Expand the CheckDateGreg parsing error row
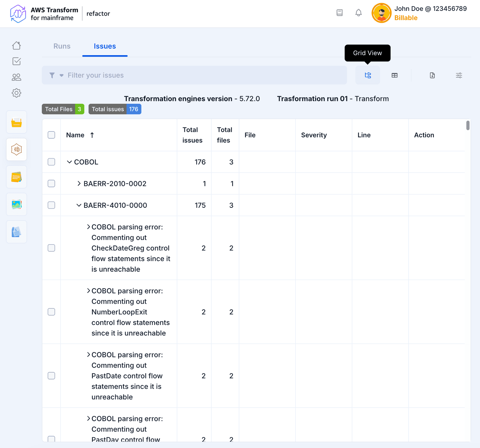The width and height of the screenshot is (480, 448). 89,227
